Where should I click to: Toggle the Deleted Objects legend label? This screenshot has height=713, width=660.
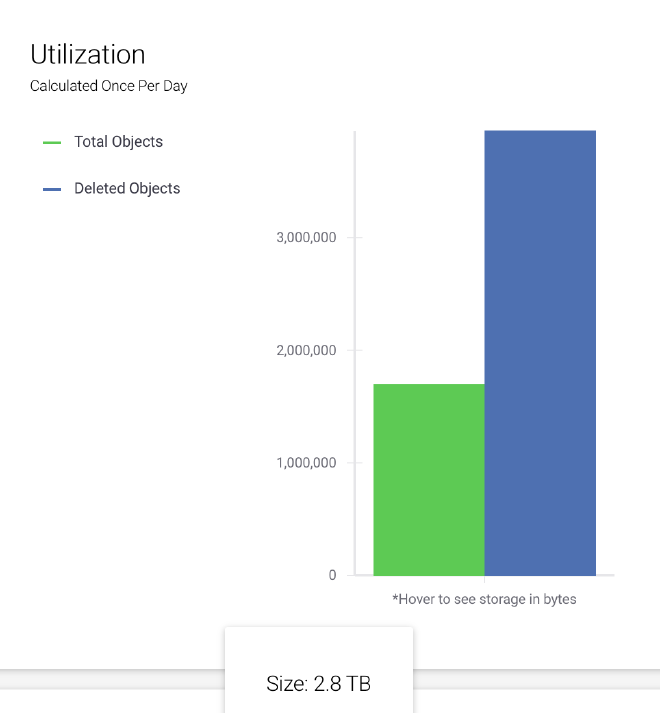(127, 188)
